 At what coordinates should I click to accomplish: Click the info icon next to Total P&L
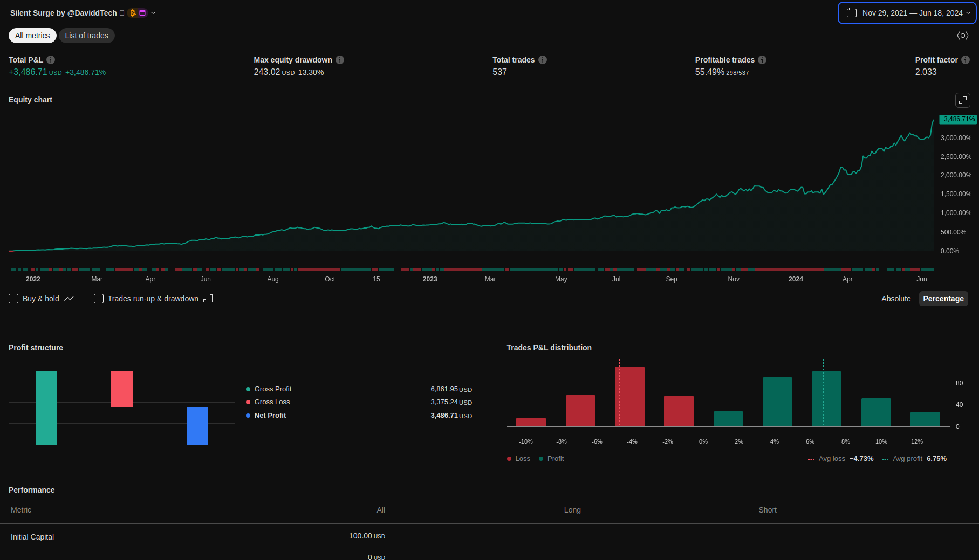(51, 60)
